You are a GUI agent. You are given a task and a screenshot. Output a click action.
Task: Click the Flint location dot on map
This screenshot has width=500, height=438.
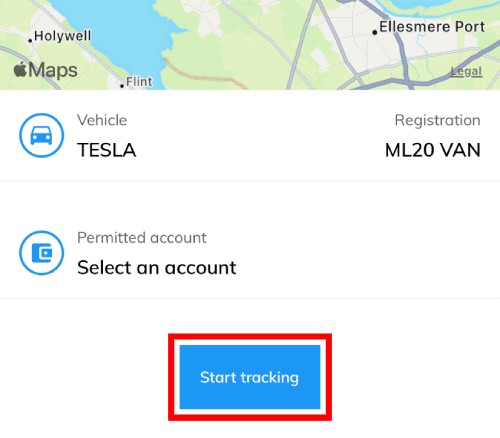[x=122, y=86]
